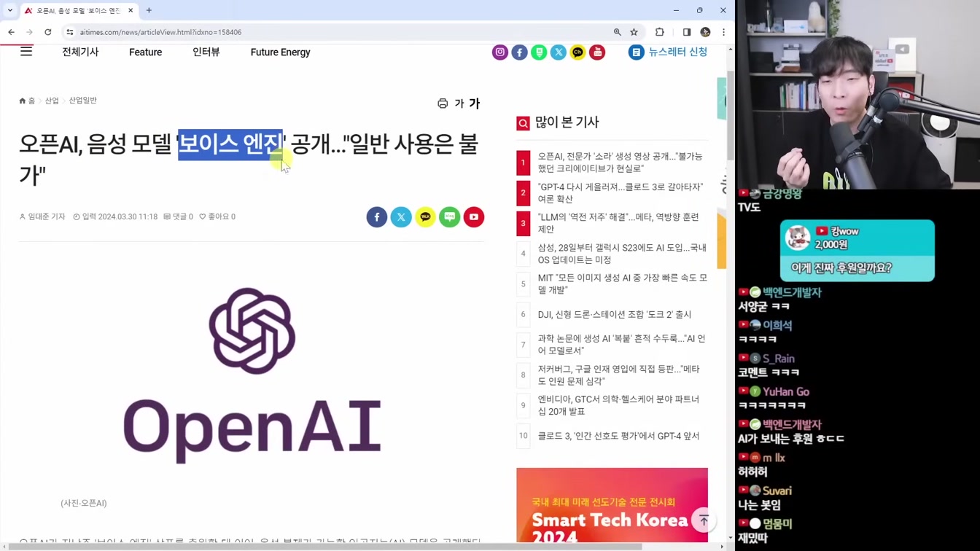View site information icon in address bar
Image resolution: width=980 pixels, height=551 pixels.
tap(70, 32)
